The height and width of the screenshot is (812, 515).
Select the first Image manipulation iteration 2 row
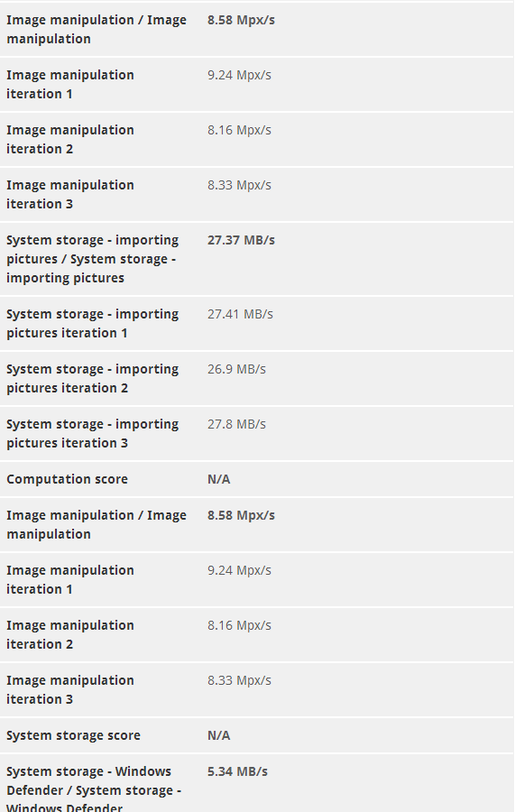click(257, 139)
